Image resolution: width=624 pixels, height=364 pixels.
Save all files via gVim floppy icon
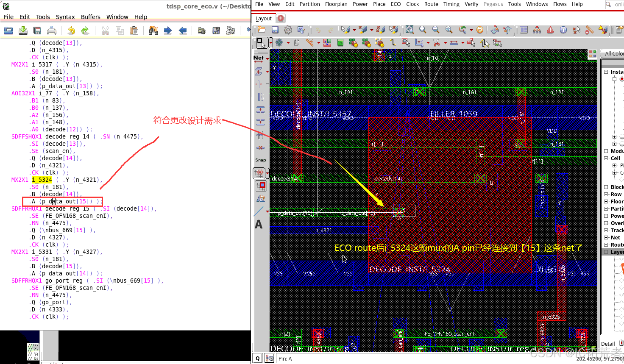(x=37, y=31)
